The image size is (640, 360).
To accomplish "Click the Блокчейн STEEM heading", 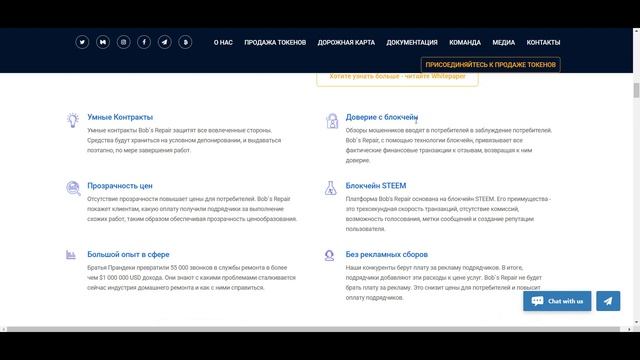I will [376, 186].
